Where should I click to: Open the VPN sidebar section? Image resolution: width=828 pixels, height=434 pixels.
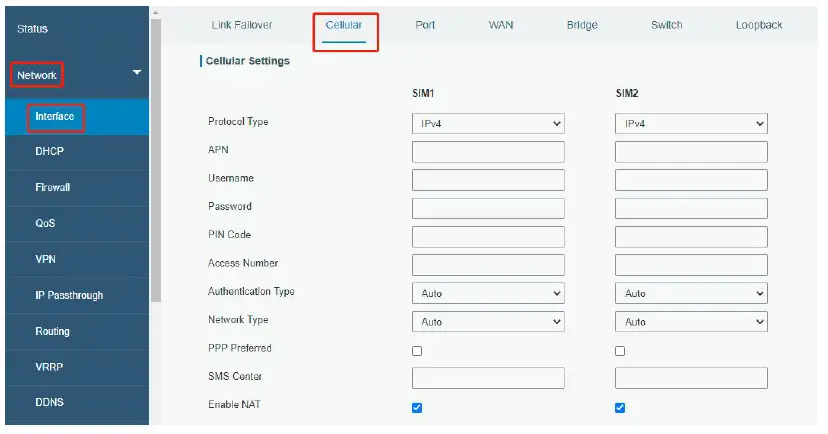point(45,259)
